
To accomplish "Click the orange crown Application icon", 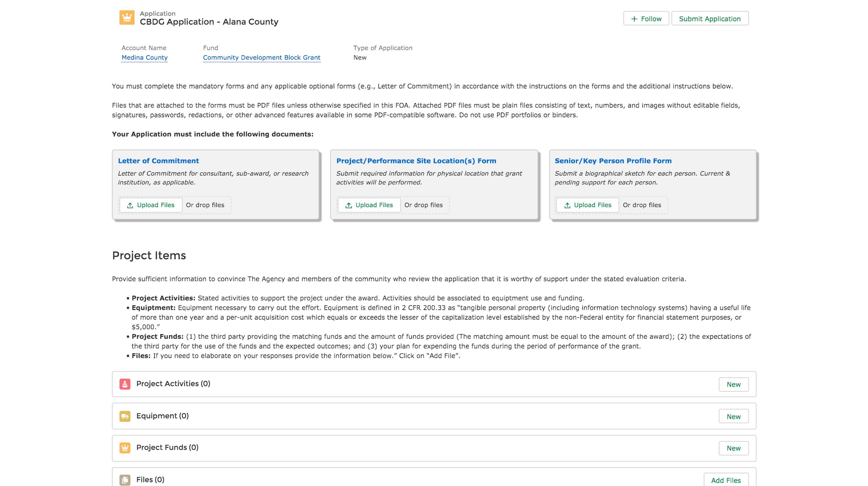I will point(127,18).
